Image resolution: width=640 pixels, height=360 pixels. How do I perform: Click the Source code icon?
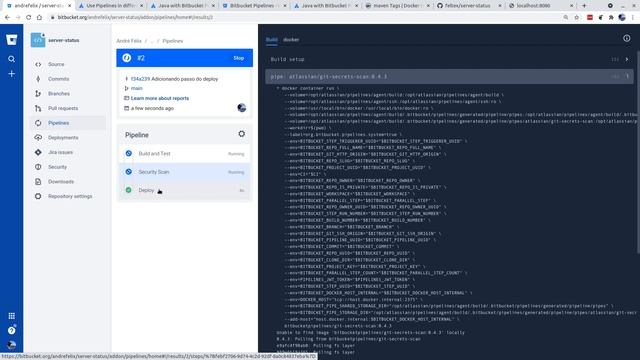click(38, 64)
